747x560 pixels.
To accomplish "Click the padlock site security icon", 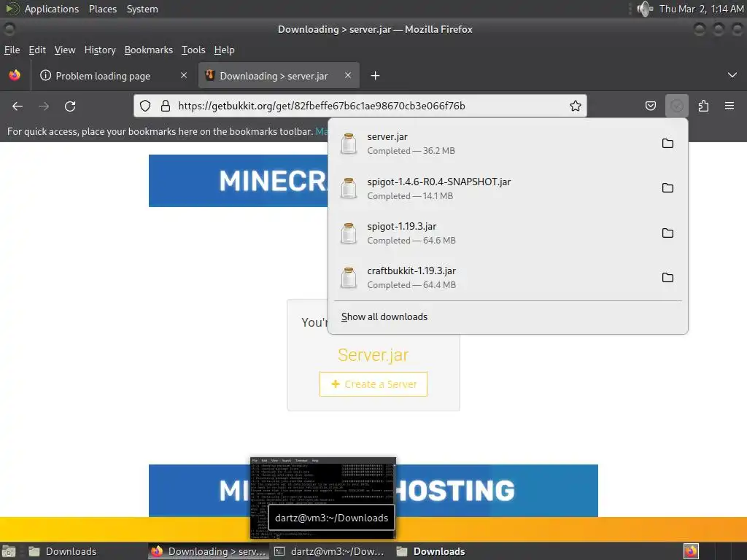I will pos(166,106).
